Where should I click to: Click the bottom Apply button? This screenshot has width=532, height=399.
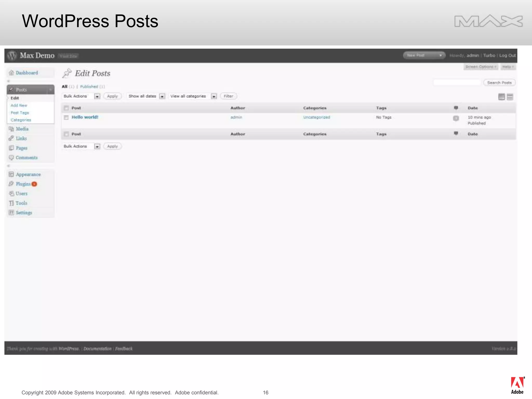(x=112, y=146)
